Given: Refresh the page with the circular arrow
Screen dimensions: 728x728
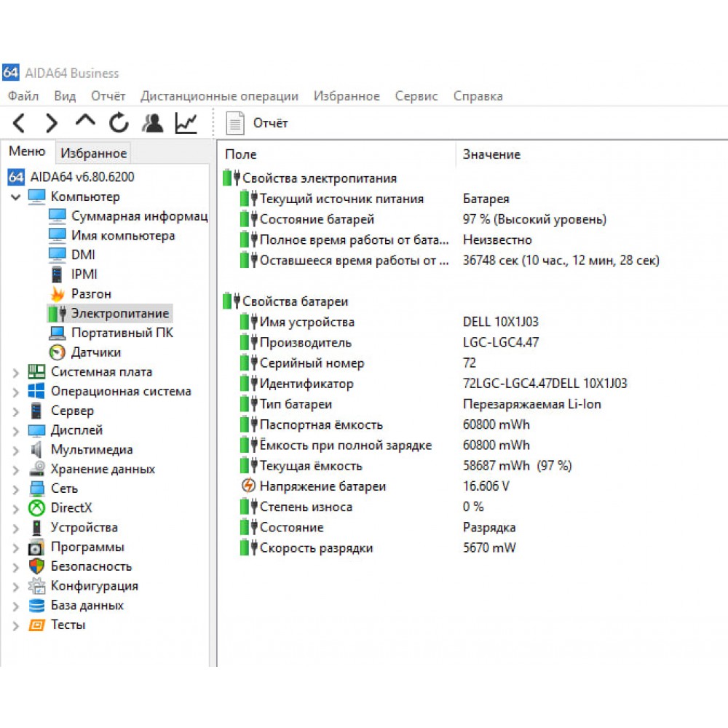Looking at the screenshot, I should (119, 122).
